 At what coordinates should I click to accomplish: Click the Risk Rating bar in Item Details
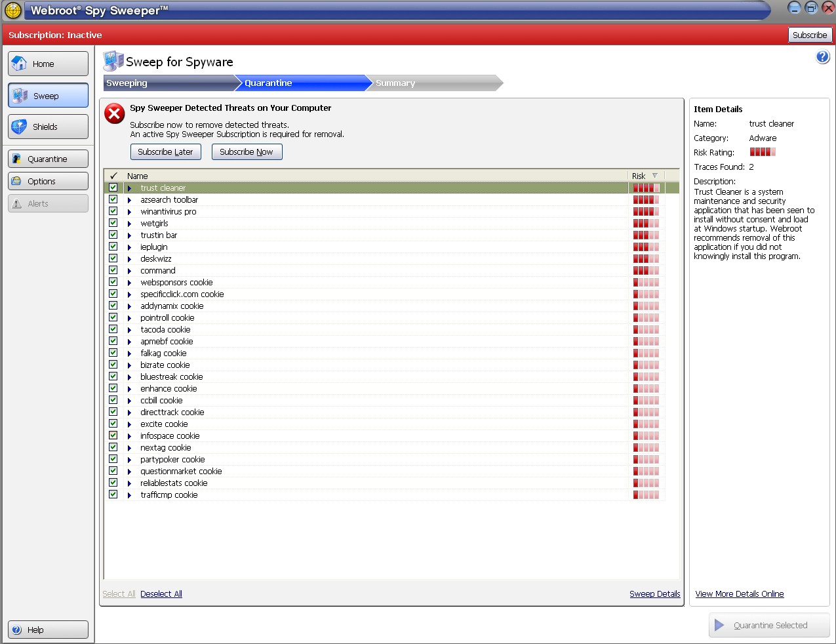click(763, 152)
